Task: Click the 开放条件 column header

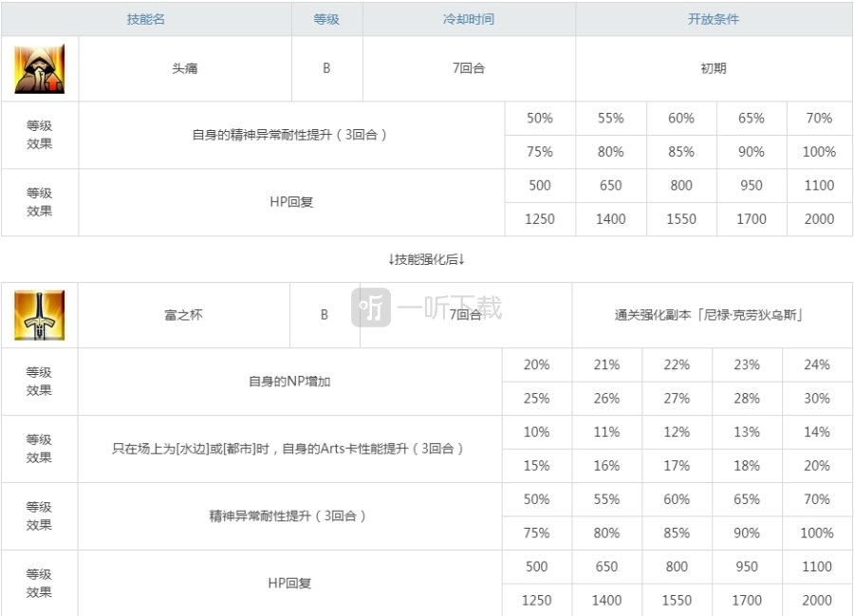Action: point(713,19)
